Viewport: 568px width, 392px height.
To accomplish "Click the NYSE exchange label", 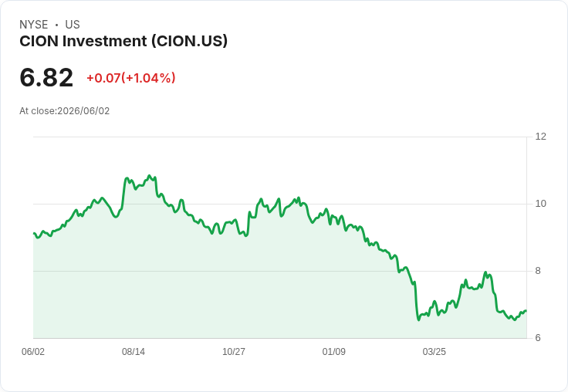I will pos(34,25).
